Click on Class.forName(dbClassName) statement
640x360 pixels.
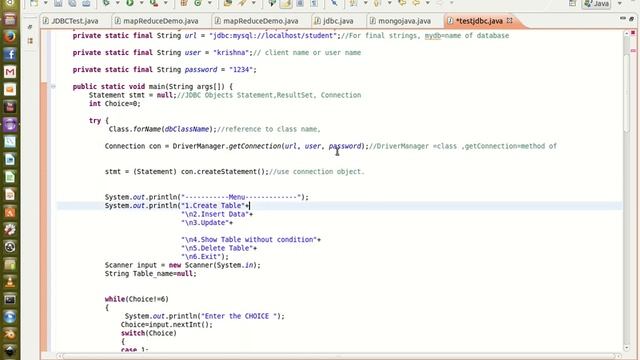point(162,129)
